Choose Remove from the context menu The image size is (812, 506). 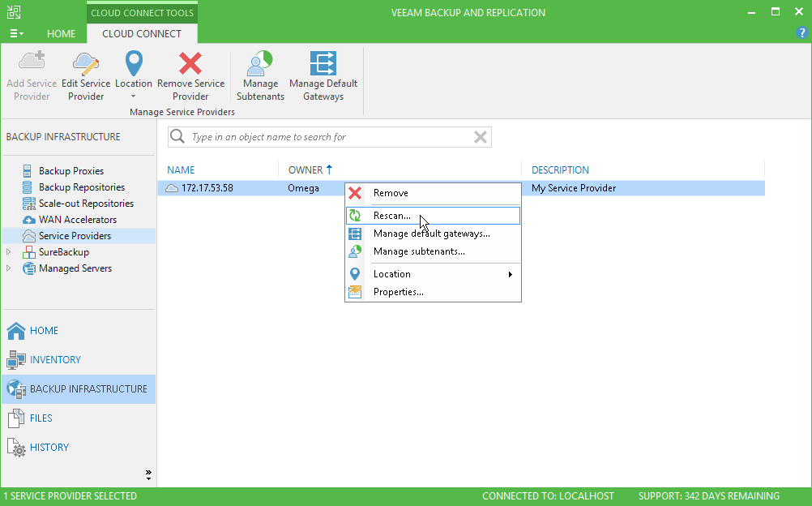tap(433, 193)
